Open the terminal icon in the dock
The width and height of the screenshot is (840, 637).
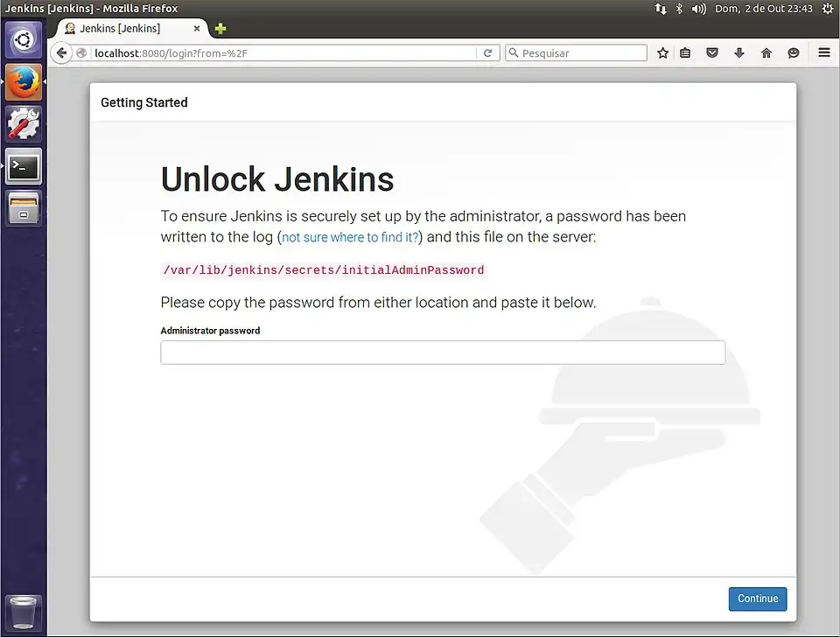click(x=23, y=166)
